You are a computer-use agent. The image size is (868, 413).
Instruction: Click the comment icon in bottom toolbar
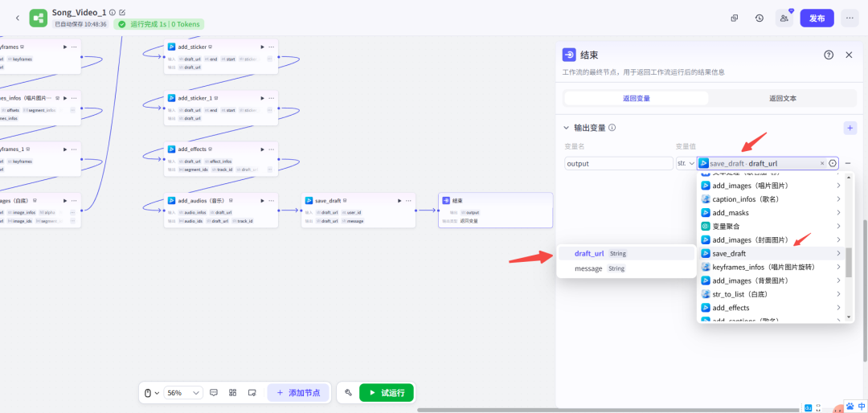pos(214,393)
